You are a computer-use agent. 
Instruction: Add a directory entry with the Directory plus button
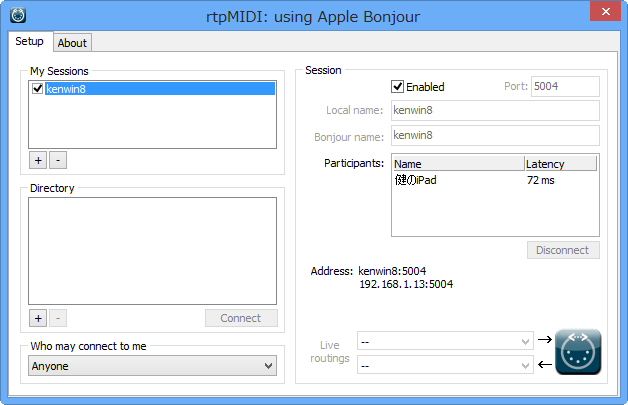click(38, 318)
